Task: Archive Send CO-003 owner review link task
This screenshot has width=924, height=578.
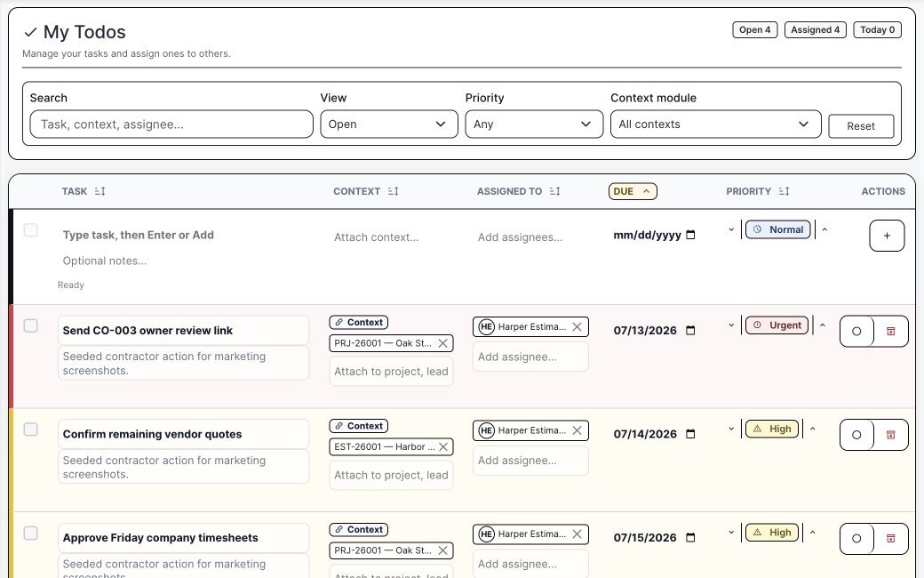Action: 891,332
